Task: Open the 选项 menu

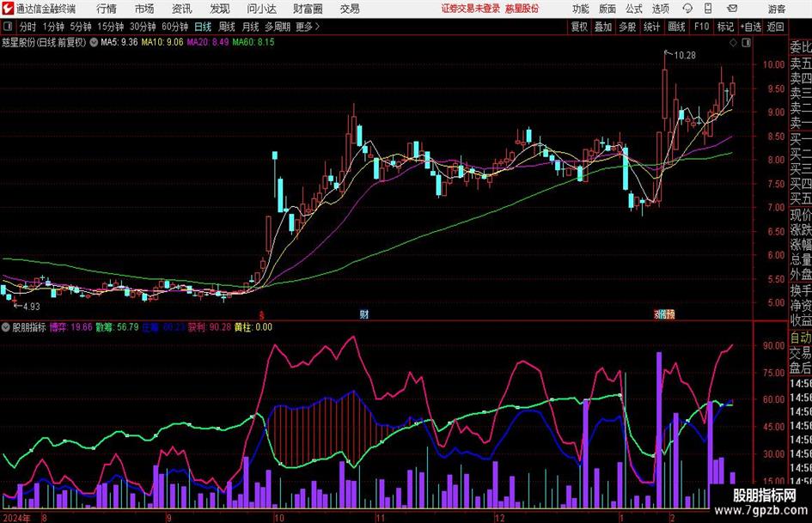Action: point(661,9)
